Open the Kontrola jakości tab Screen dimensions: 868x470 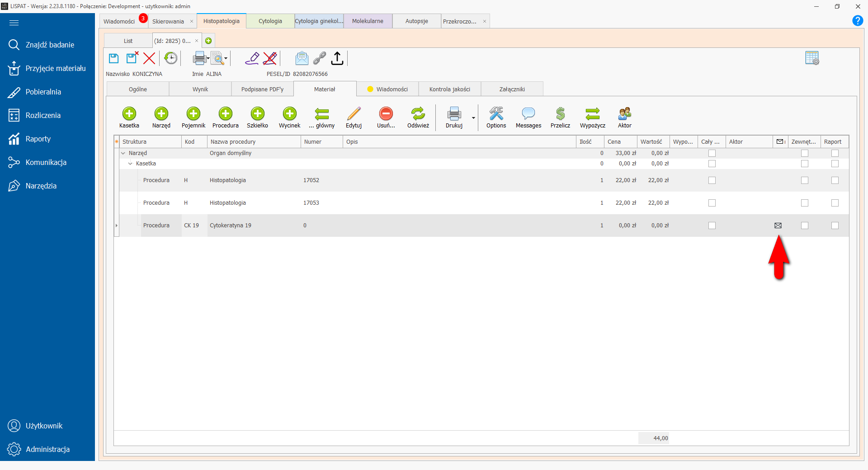[449, 89]
